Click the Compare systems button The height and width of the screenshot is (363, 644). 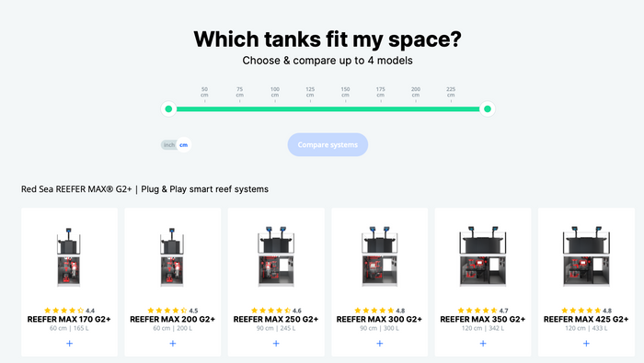(x=328, y=145)
